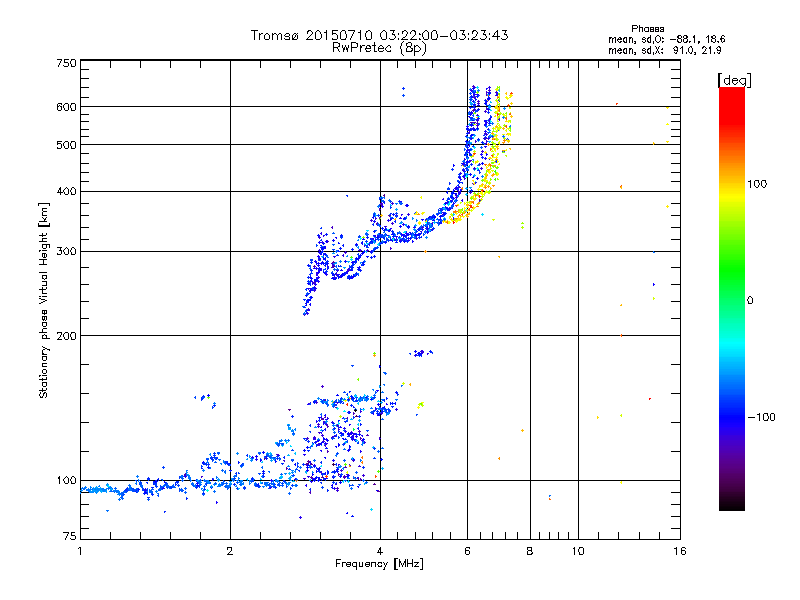Image resolution: width=800 pixels, height=600 pixels.
Task: Click the colorbar tick label '100'
Action: [757, 184]
